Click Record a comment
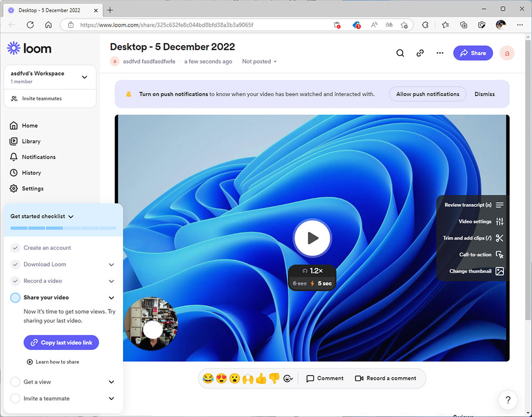Image resolution: width=532 pixels, height=417 pixels. click(385, 378)
